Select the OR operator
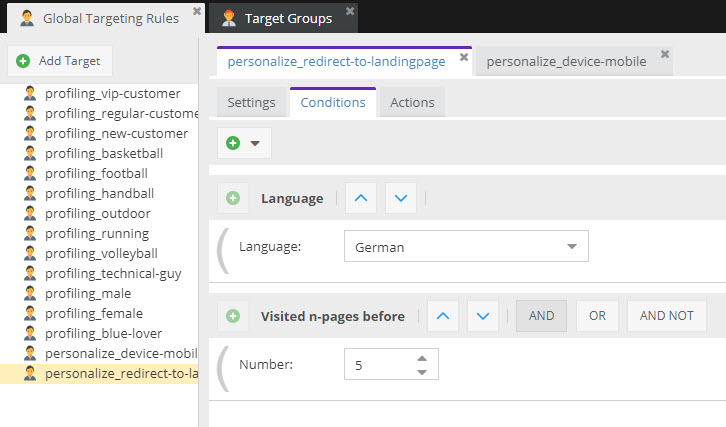The image size is (726, 427). 597,316
